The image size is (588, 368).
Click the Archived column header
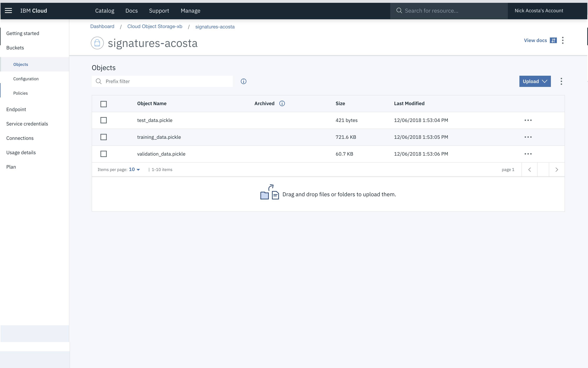coord(264,103)
